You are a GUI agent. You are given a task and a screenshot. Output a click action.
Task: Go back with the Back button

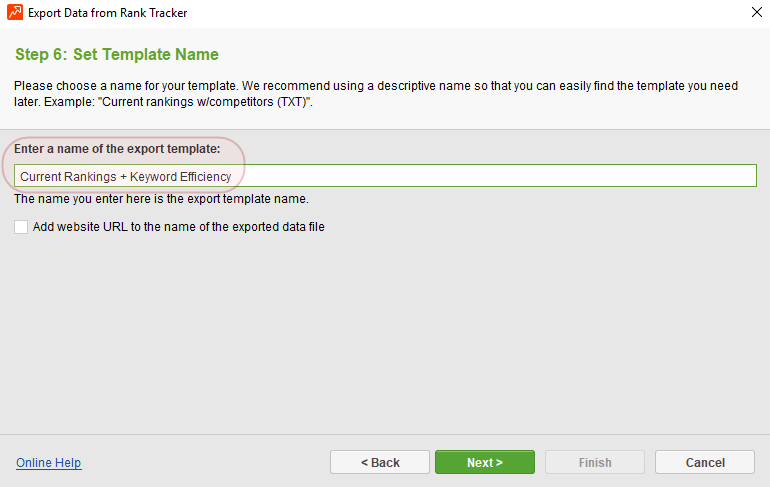[379, 462]
